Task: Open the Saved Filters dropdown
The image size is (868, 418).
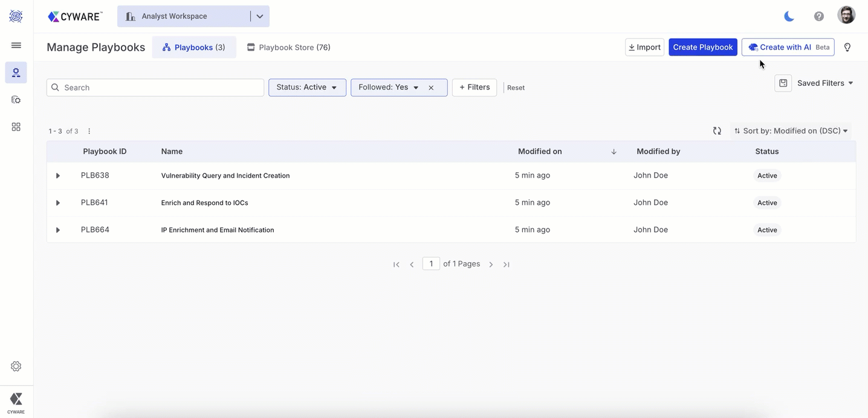Action: pos(824,83)
